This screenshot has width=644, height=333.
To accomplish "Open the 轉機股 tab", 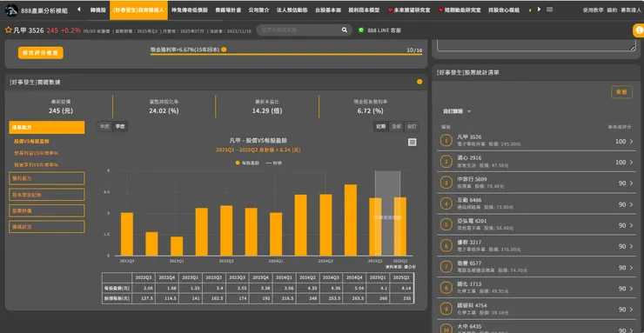I will (97, 10).
